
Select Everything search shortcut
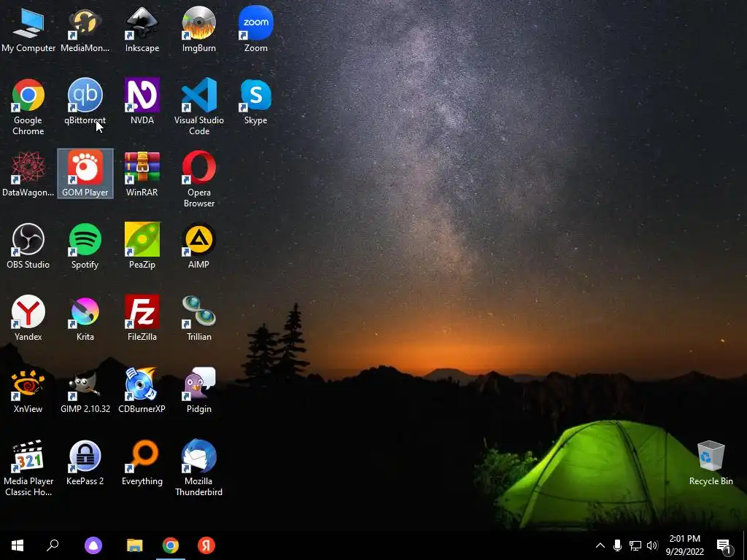[142, 463]
